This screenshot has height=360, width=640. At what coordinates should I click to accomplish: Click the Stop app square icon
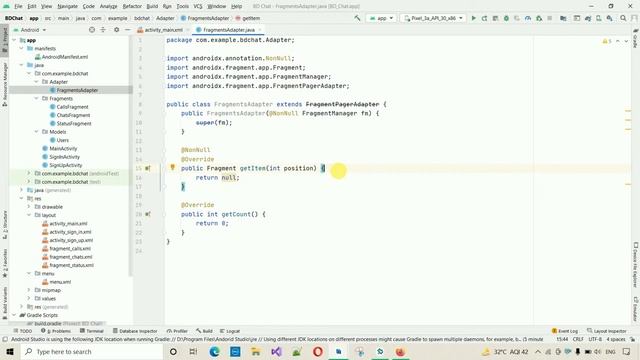[550, 18]
